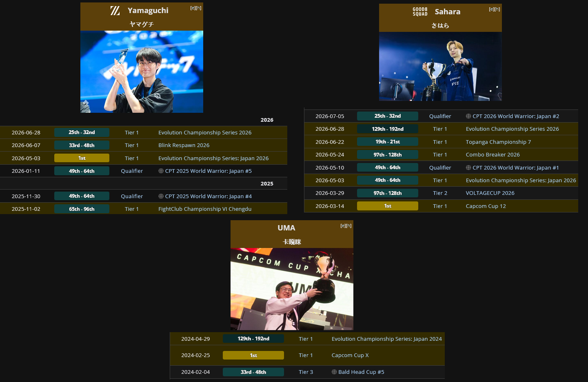Open the Topanga Championship 7 link
The height and width of the screenshot is (382, 588).
pyautogui.click(x=498, y=142)
